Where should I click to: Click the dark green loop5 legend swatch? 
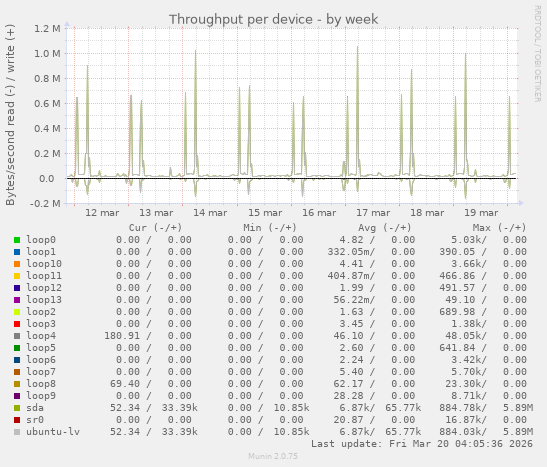click(x=17, y=348)
